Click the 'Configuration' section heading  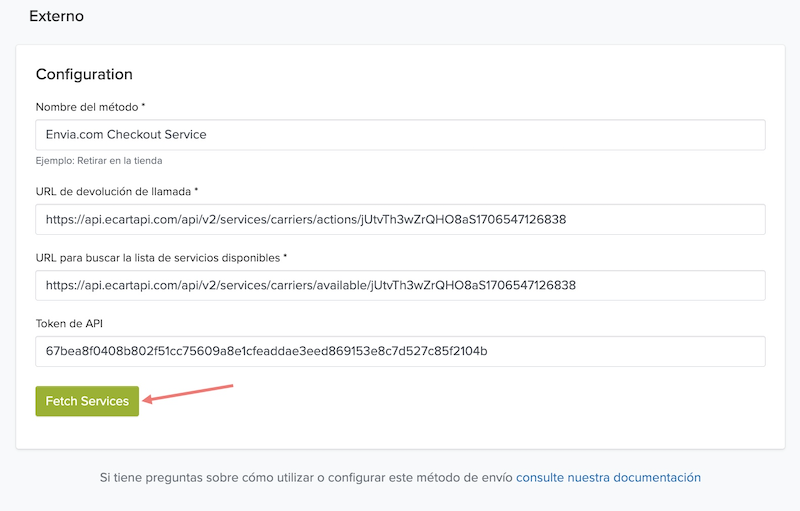(84, 74)
